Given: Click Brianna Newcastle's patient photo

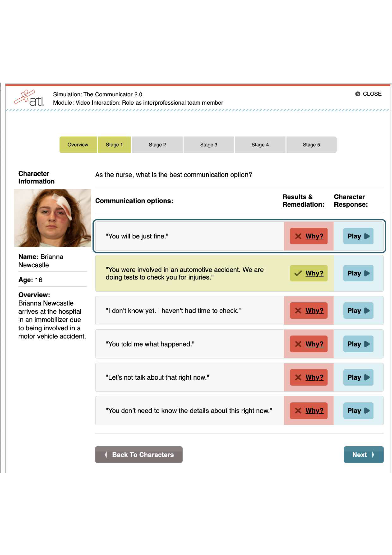Looking at the screenshot, I should click(53, 218).
